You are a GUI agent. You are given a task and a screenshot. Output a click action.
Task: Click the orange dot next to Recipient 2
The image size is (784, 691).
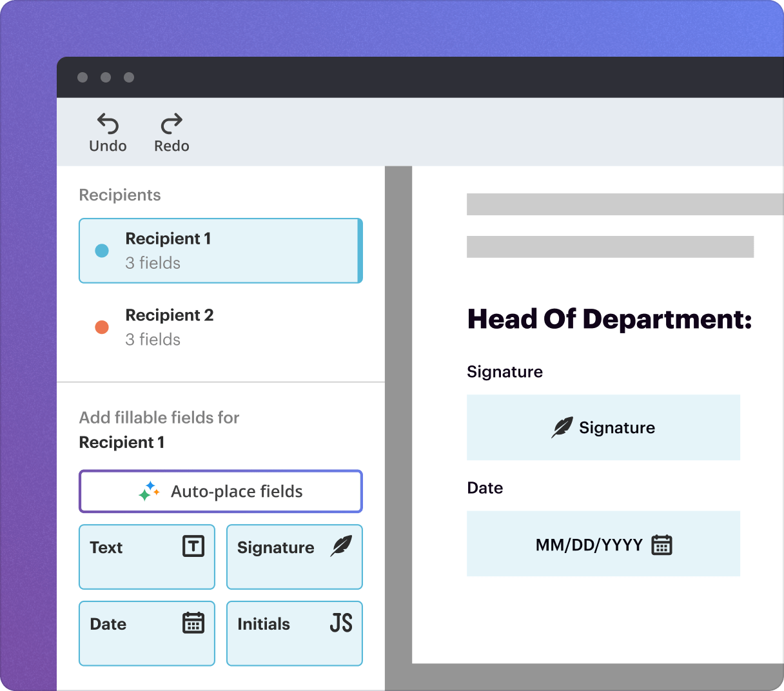[101, 327]
